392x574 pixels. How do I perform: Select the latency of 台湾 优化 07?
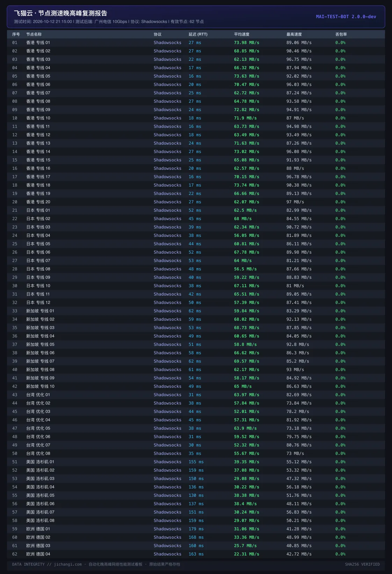point(195,445)
